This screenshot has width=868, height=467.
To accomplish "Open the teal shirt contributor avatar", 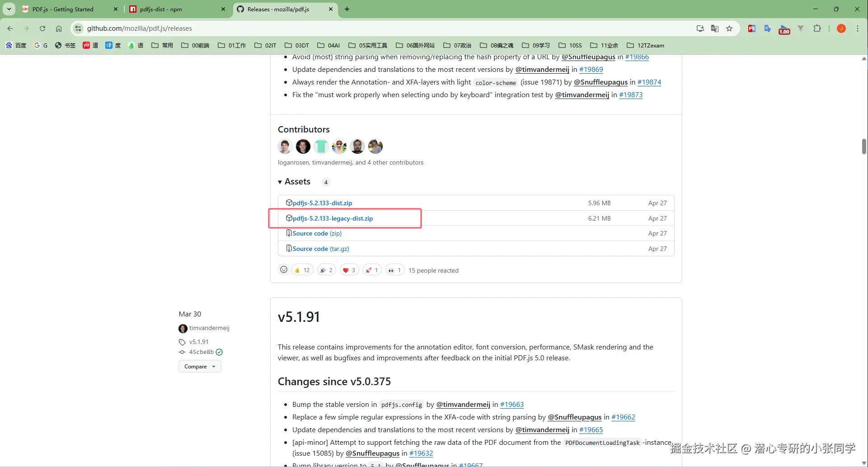I will click(x=321, y=146).
